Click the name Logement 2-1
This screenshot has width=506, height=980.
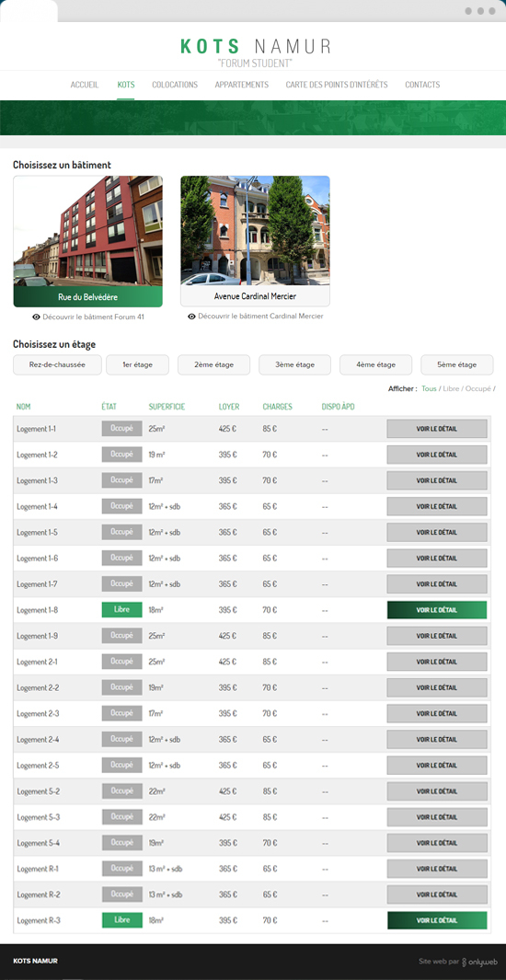(x=38, y=662)
